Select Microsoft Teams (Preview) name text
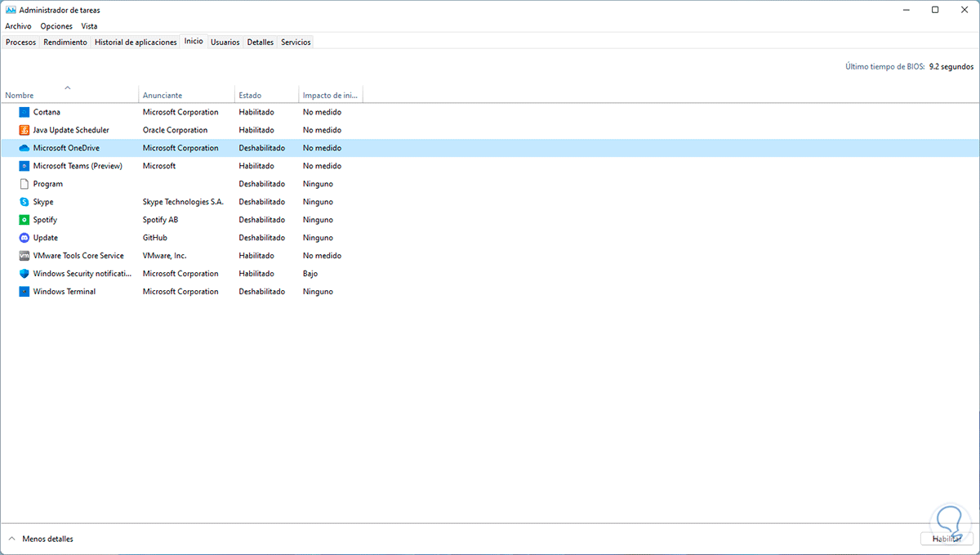The width and height of the screenshot is (980, 555). 78,166
